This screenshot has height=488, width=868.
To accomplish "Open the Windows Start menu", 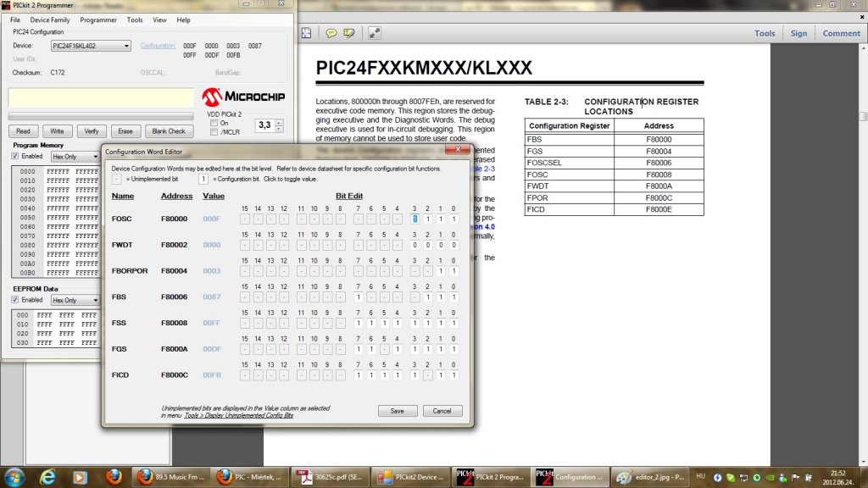I will click(14, 477).
